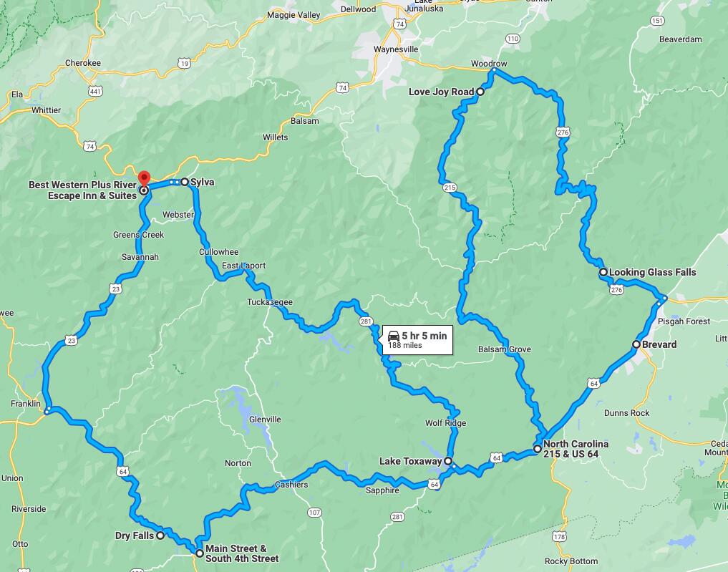Click the North Carolina 215 & US 64 waypoint
This screenshot has width=728, height=572.
[537, 448]
